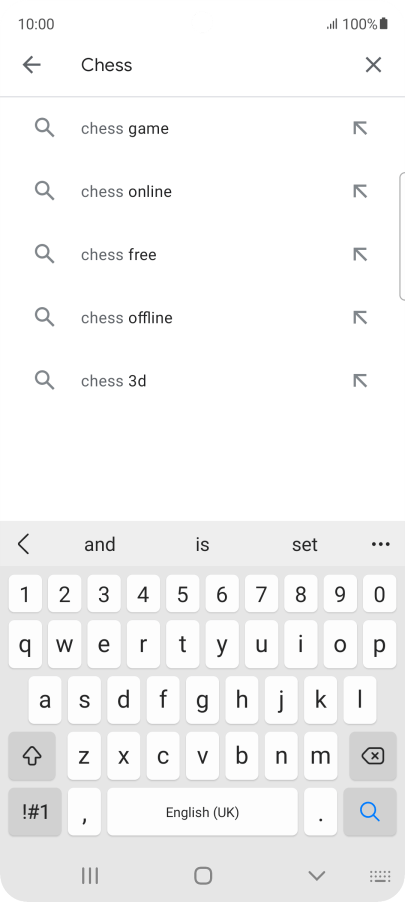405x902 pixels.
Task: Tap the blue search key on keyboard
Action: click(370, 812)
